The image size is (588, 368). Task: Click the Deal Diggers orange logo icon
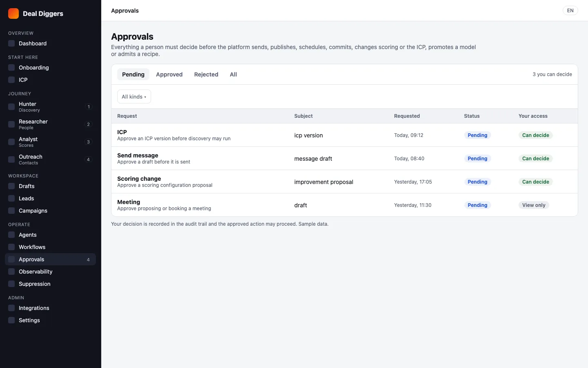(x=13, y=13)
